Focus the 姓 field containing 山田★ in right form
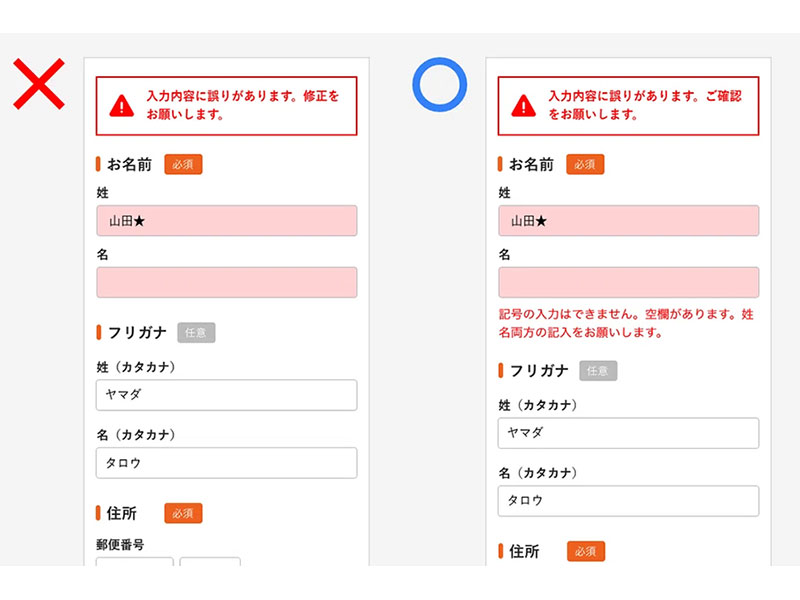This screenshot has height=600, width=800. 628,221
